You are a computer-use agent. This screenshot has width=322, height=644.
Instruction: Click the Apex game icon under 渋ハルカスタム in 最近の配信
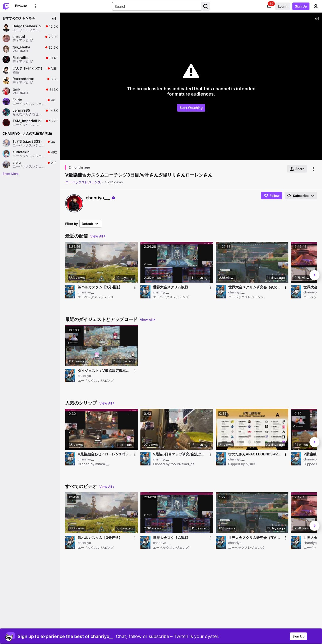click(70, 292)
